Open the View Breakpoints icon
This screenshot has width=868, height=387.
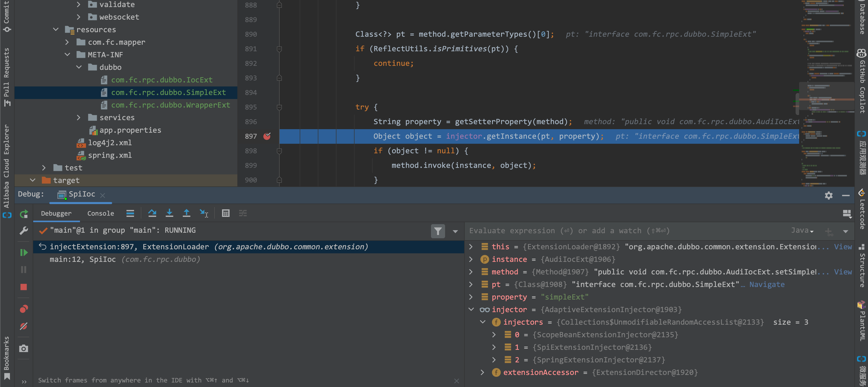point(24,309)
